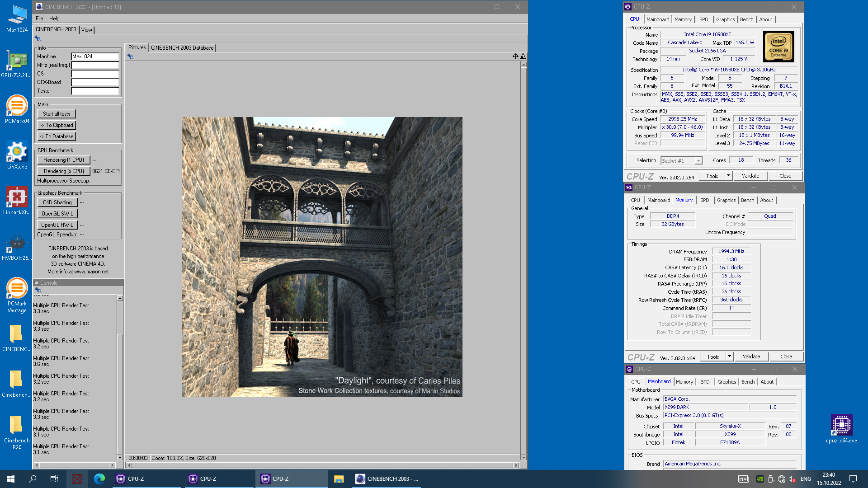Click the Machine input field
Viewport: 868px width, 488px height.
click(95, 56)
